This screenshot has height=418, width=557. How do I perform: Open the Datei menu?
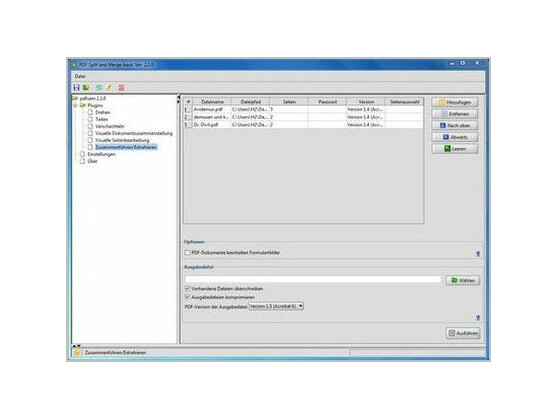click(80, 76)
